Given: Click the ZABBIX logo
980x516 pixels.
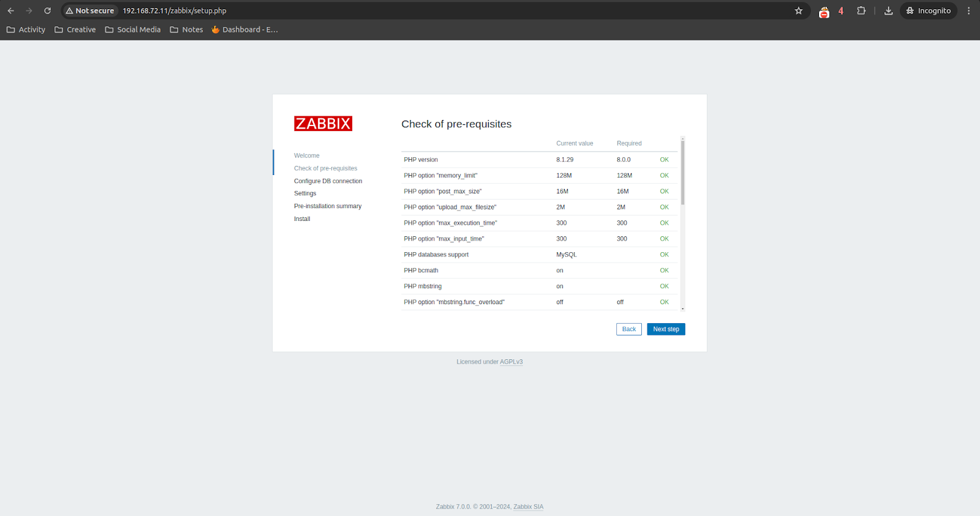Looking at the screenshot, I should click(x=323, y=124).
